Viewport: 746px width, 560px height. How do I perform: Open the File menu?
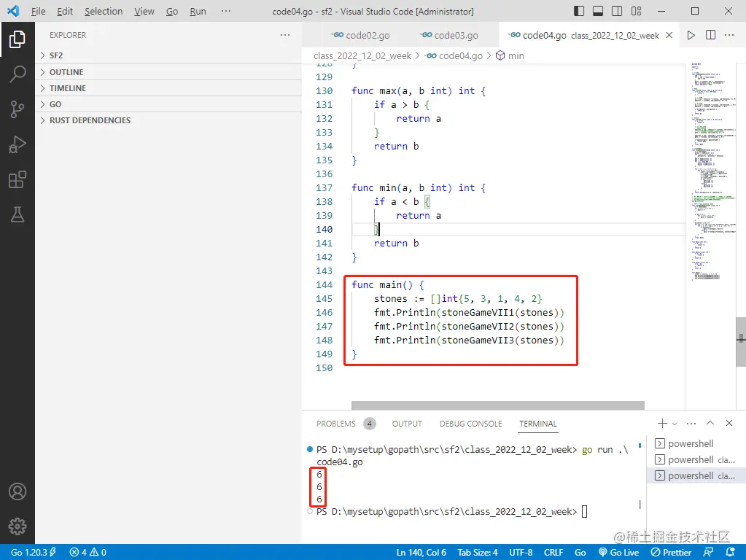pos(38,11)
